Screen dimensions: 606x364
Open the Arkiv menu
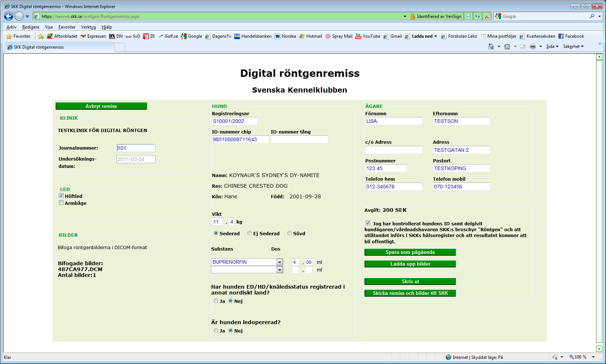(x=11, y=27)
